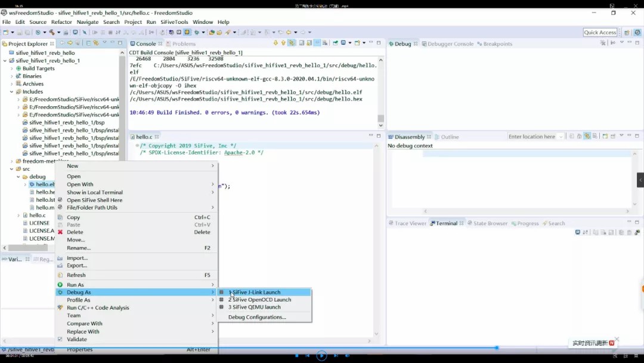This screenshot has height=363, width=644.
Task: Open the dark side panel arrow at right edge
Action: 640,180
